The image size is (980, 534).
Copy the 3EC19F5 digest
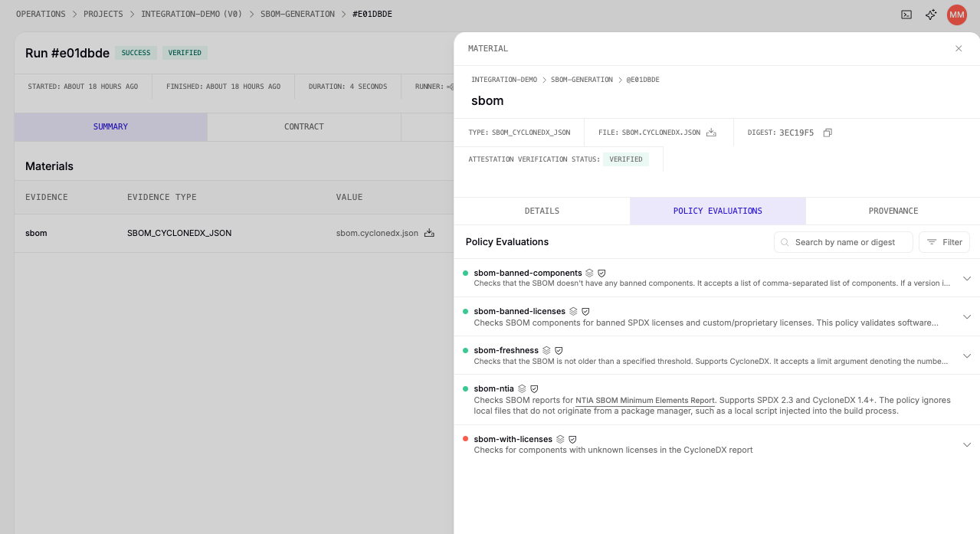pos(828,133)
